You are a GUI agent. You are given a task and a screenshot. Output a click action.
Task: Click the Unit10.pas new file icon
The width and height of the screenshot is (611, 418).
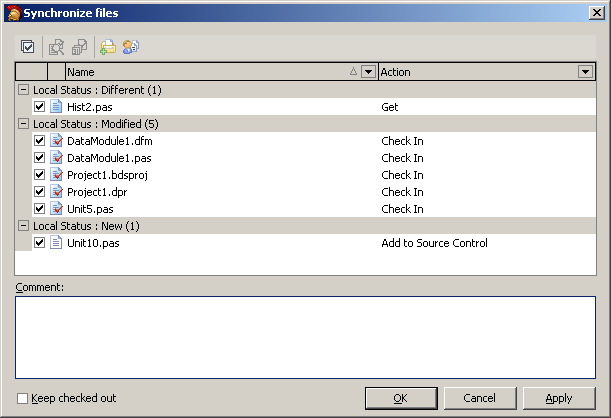click(57, 243)
